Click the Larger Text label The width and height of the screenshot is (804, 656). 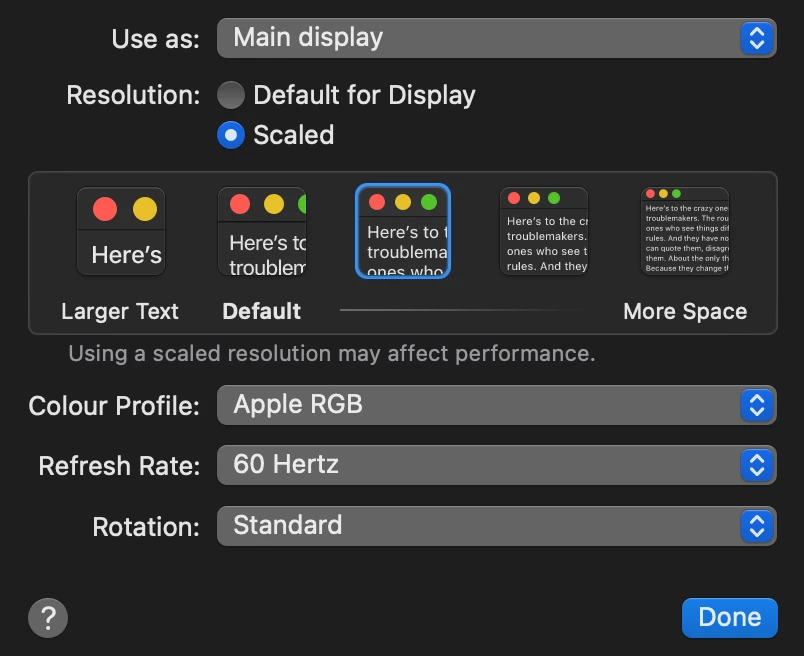(120, 311)
